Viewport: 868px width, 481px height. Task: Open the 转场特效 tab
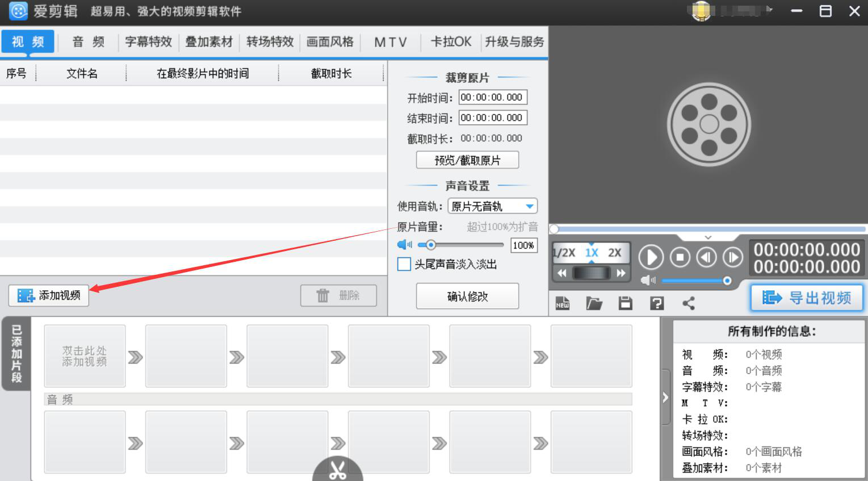tap(270, 41)
